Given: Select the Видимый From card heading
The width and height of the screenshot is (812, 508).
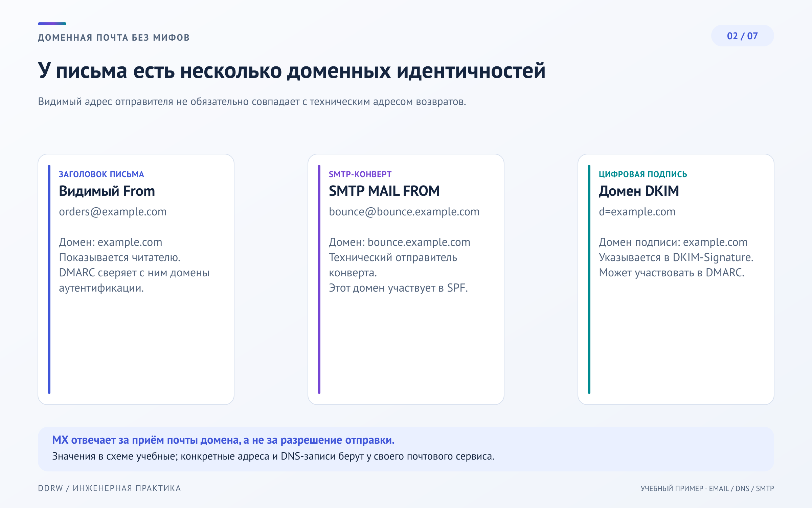Looking at the screenshot, I should 107,191.
